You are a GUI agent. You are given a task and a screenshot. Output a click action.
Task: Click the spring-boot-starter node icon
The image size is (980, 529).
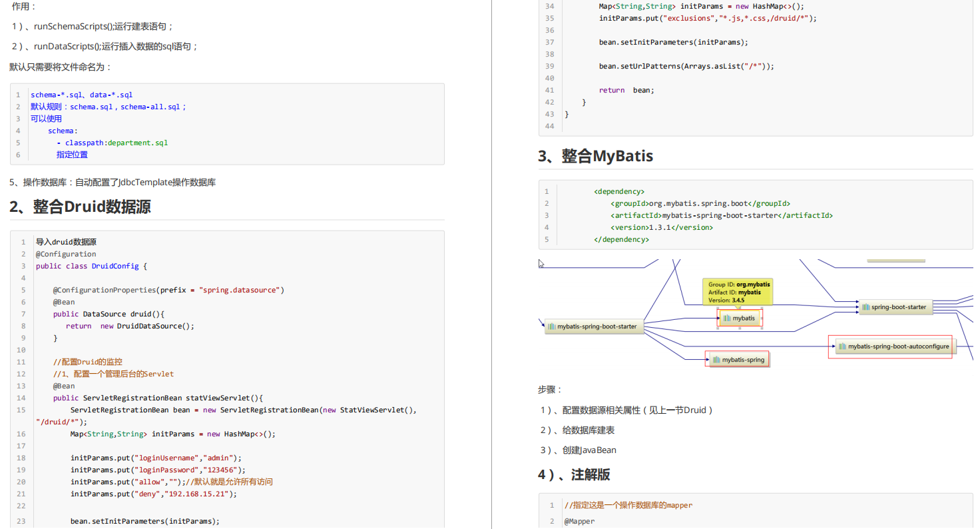pos(866,307)
